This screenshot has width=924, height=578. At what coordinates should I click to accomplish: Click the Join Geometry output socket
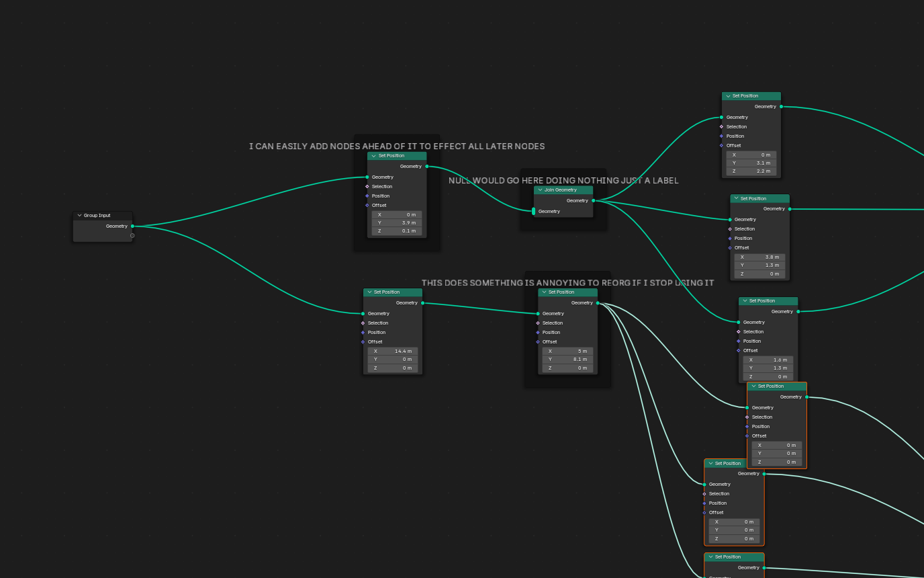[x=593, y=201]
